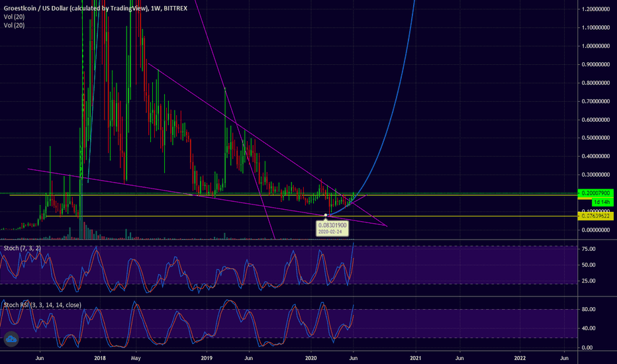The height and width of the screenshot is (364, 617).
Task: Click the 2021 label on the time axis
Action: [x=416, y=358]
